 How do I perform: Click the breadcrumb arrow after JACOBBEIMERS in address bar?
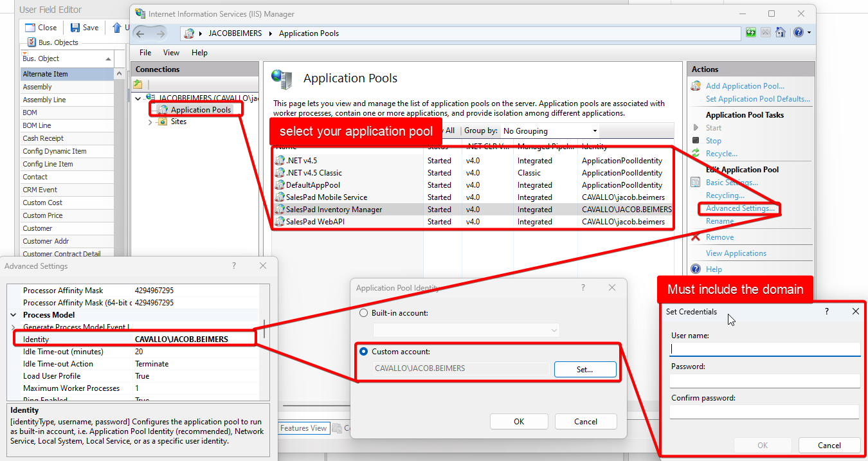coord(270,33)
